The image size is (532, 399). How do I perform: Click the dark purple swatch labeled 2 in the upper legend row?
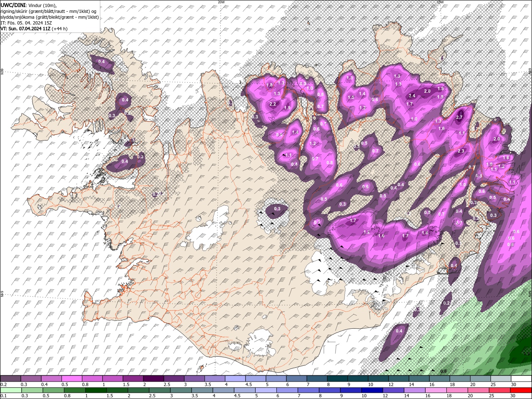153,379
